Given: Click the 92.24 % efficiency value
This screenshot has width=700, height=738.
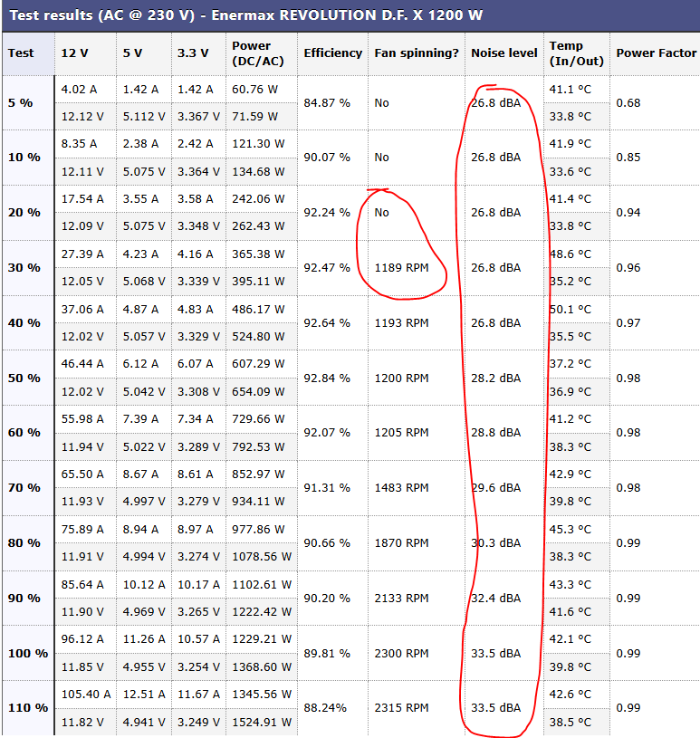Looking at the screenshot, I should [x=327, y=212].
